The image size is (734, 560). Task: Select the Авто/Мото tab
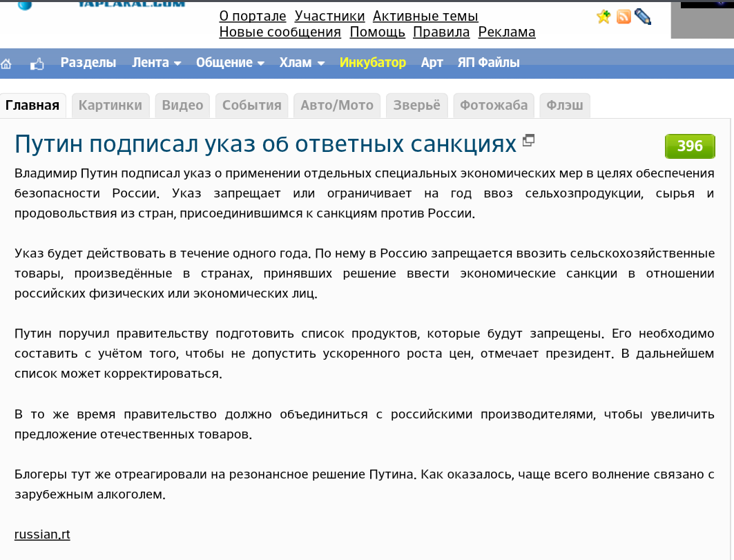pyautogui.click(x=336, y=106)
